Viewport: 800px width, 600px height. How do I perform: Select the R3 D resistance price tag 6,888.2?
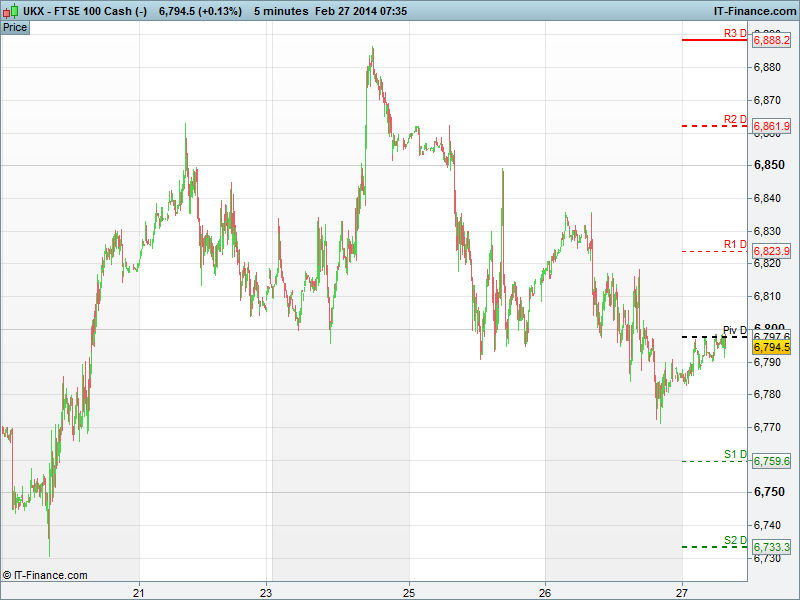771,41
